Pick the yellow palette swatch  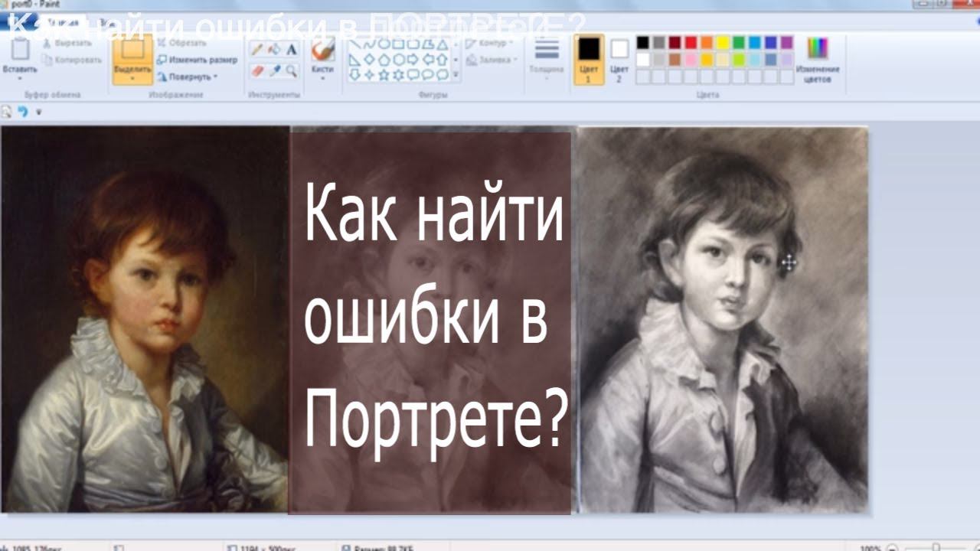pyautogui.click(x=723, y=43)
